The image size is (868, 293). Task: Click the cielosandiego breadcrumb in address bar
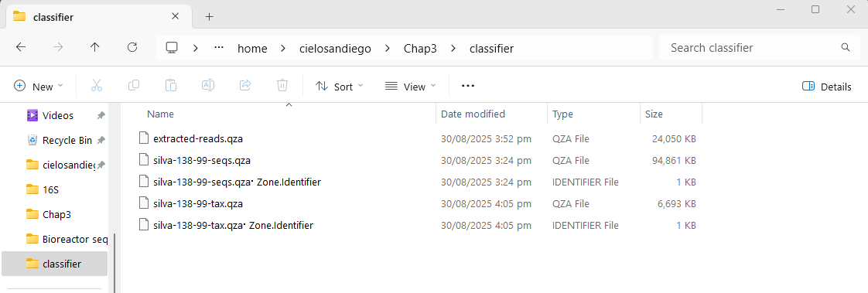pos(336,49)
